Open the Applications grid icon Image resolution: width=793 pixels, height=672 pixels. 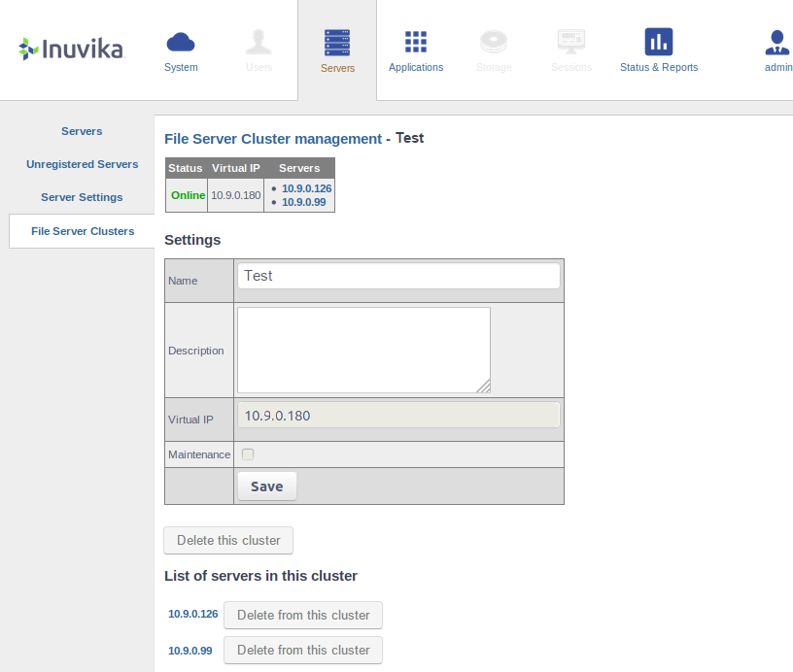(x=416, y=42)
